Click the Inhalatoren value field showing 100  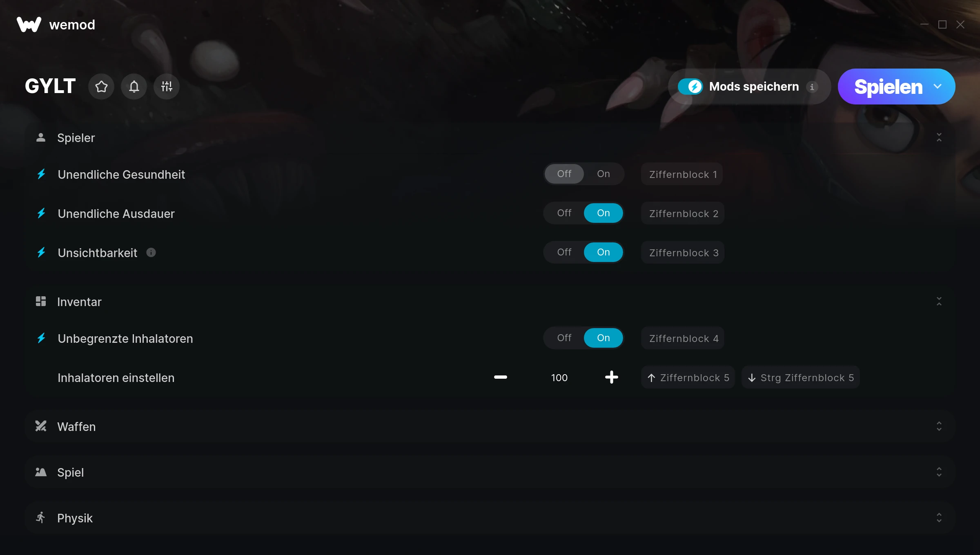(x=559, y=378)
